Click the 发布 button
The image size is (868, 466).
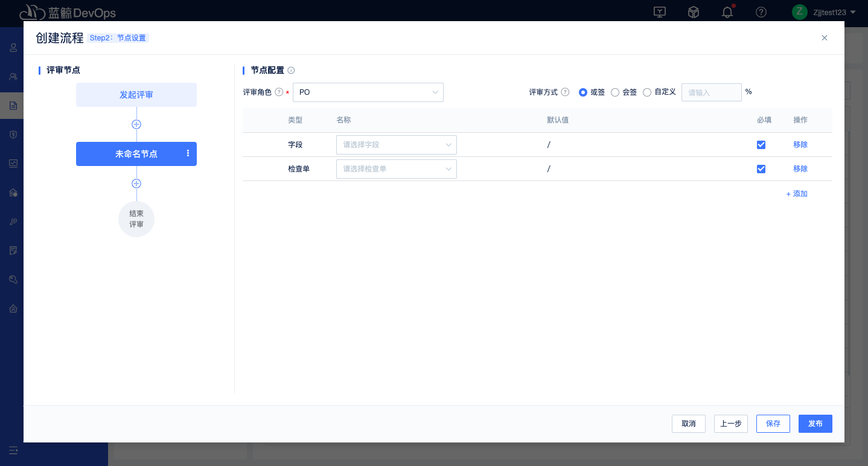(x=815, y=424)
